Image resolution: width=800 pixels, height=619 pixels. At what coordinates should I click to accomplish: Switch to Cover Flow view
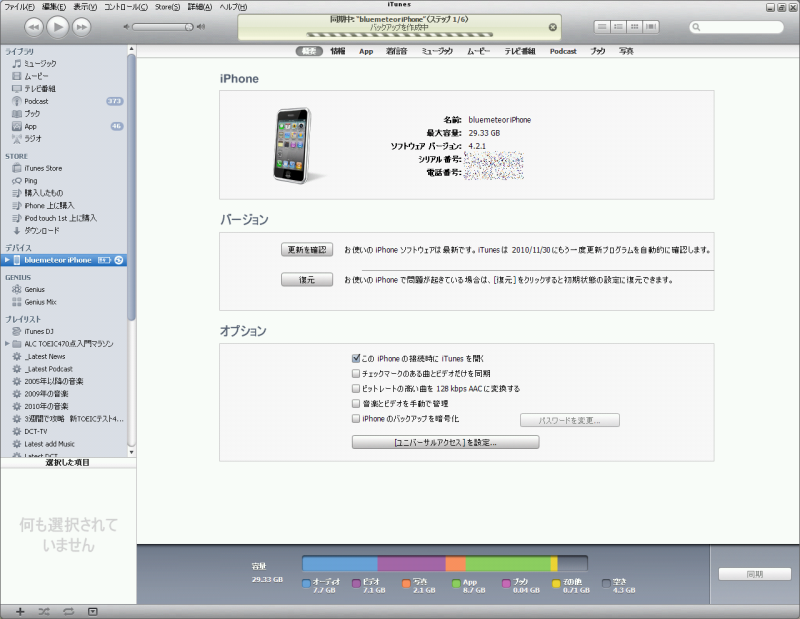(651, 27)
